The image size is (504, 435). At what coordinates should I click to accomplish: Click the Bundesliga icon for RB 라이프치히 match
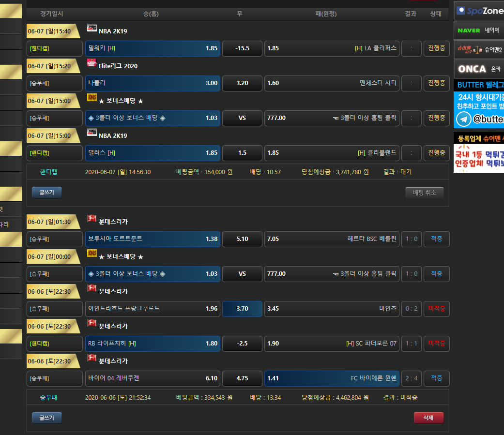pyautogui.click(x=92, y=323)
